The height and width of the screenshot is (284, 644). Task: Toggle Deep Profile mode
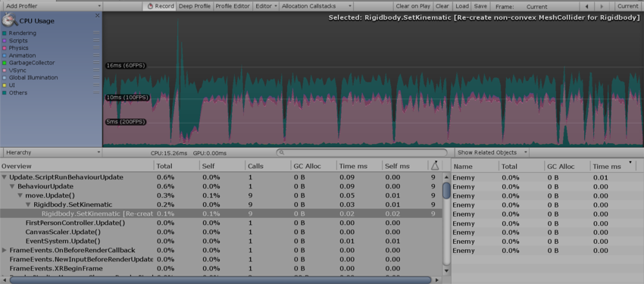pyautogui.click(x=194, y=6)
